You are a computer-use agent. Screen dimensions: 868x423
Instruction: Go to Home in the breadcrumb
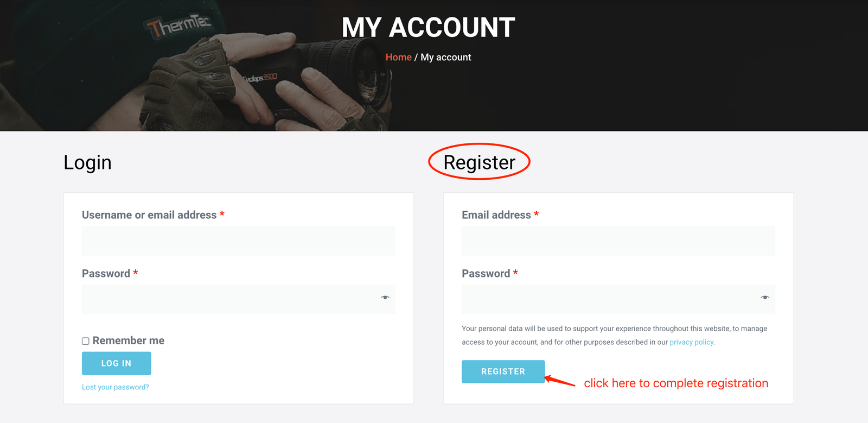coord(398,58)
